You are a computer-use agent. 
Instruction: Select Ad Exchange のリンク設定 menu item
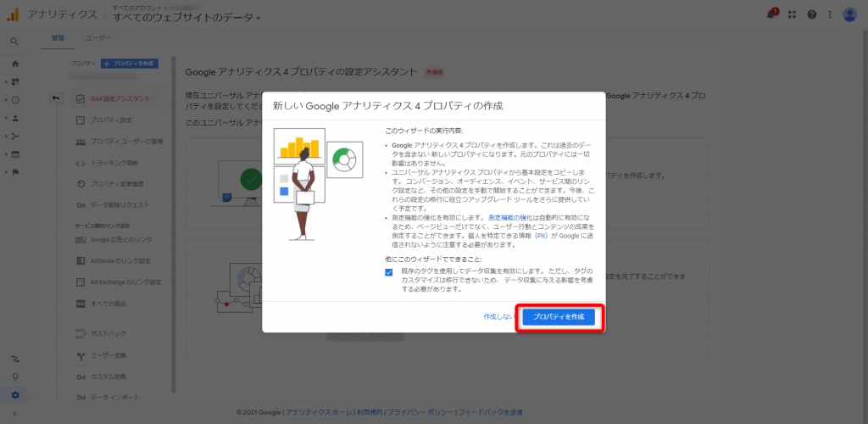[x=120, y=282]
